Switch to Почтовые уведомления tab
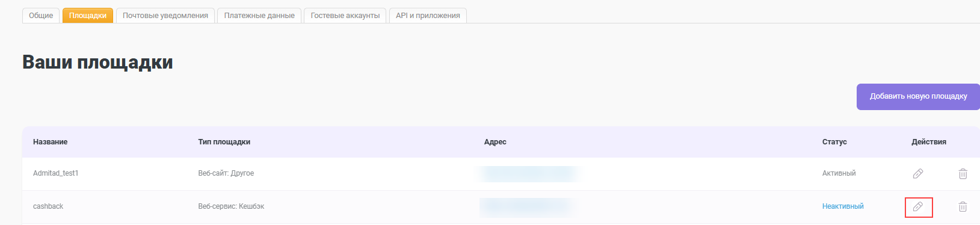The image size is (980, 225). point(165,16)
